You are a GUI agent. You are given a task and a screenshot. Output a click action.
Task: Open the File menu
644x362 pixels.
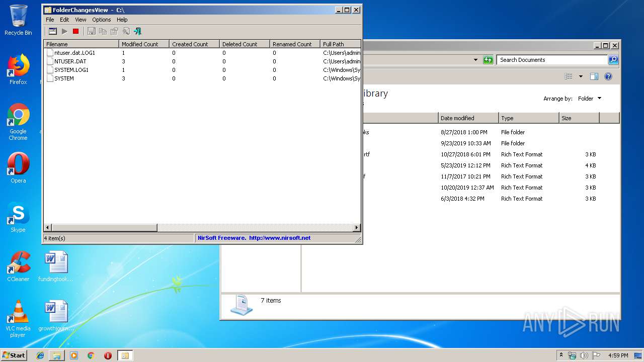pyautogui.click(x=50, y=20)
